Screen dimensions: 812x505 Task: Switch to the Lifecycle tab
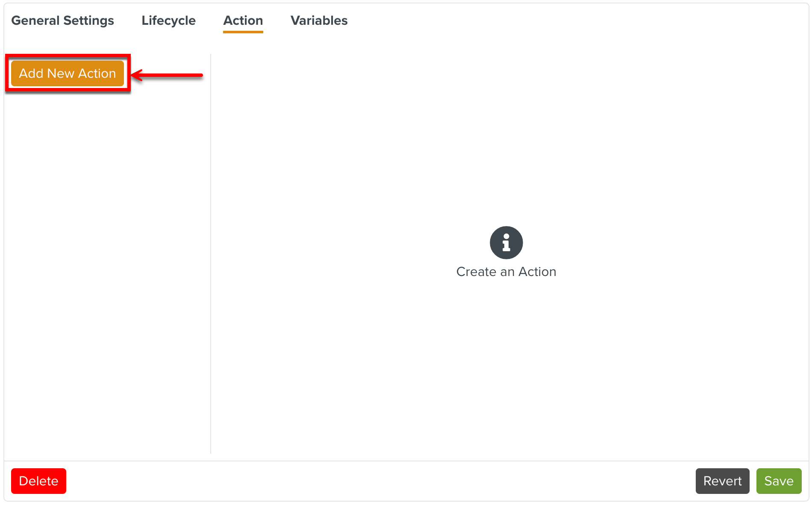click(168, 21)
